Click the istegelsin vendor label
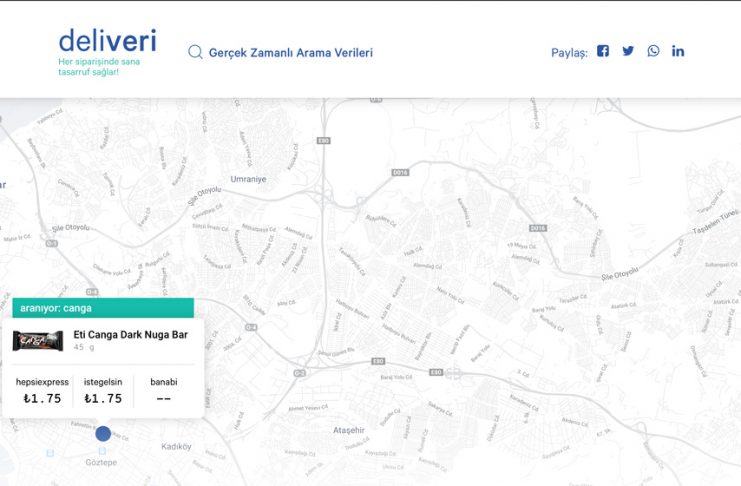The height and width of the screenshot is (486, 741). (x=103, y=382)
